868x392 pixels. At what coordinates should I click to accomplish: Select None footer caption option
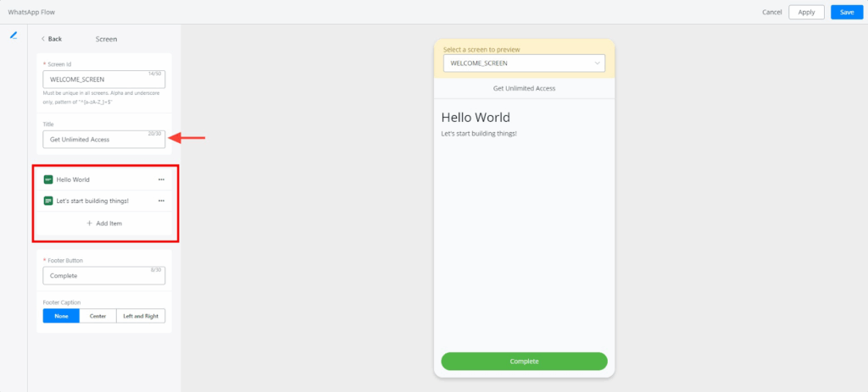61,316
